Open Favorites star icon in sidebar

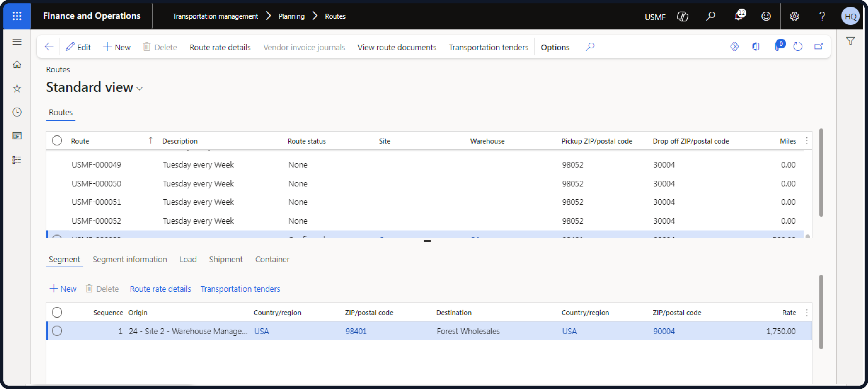(x=17, y=88)
